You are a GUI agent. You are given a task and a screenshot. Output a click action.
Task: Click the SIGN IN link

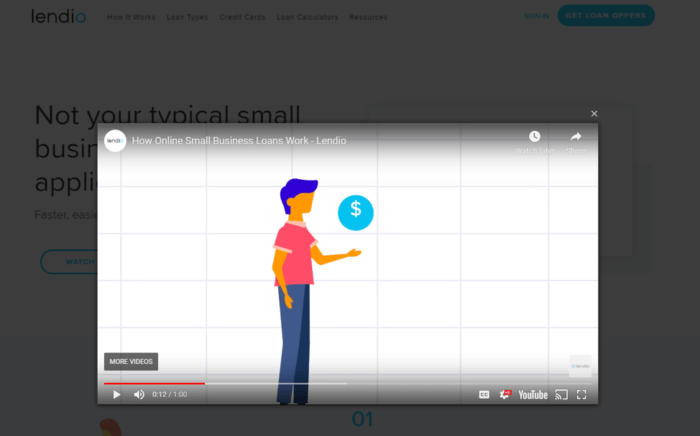536,16
